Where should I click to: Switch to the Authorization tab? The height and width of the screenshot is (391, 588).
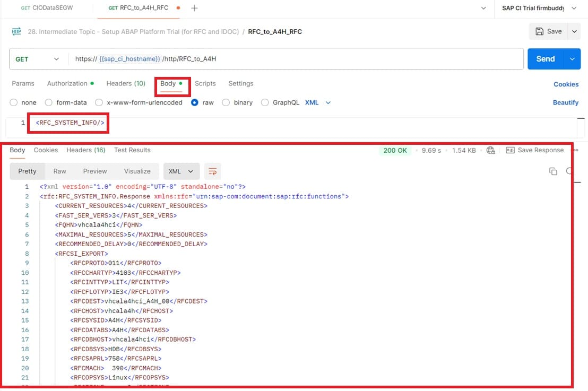67,83
